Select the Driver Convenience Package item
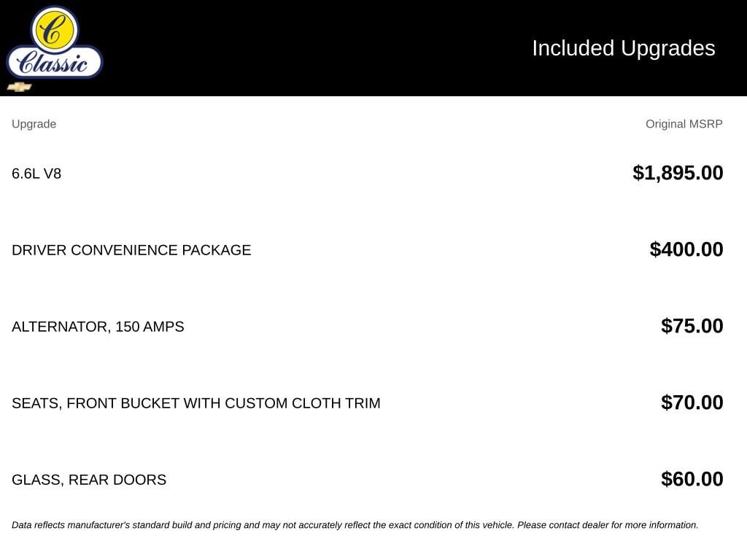Viewport: 747px width, 560px height. click(x=131, y=250)
